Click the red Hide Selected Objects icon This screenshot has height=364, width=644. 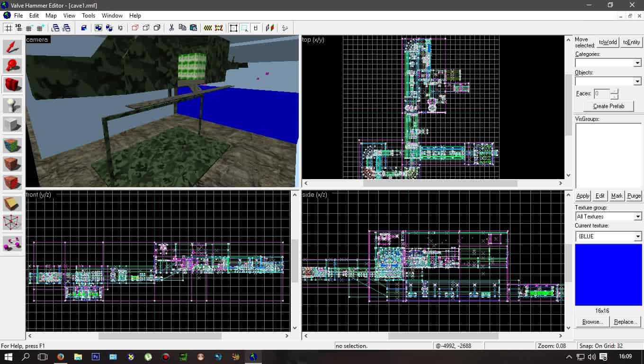coord(135,28)
